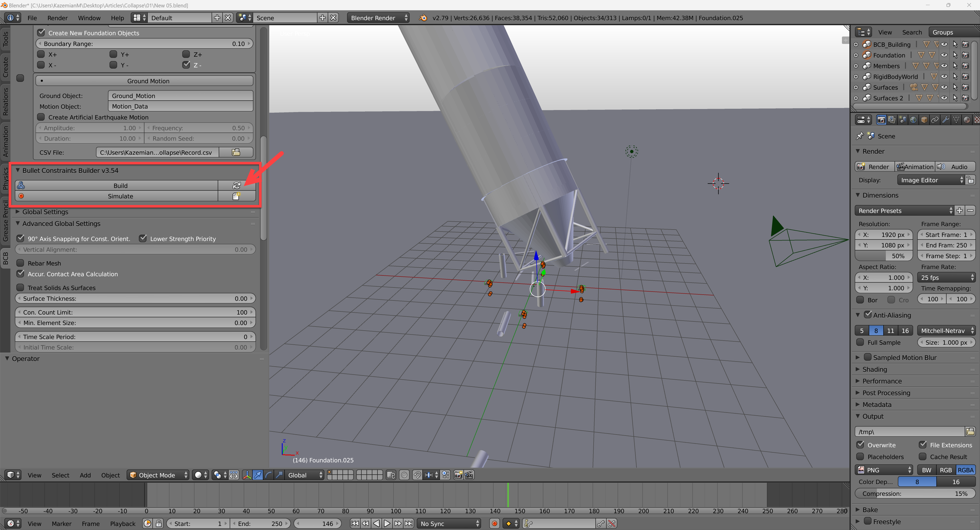Click the auto-keyframe record button
This screenshot has width=980, height=530.
coord(494,524)
